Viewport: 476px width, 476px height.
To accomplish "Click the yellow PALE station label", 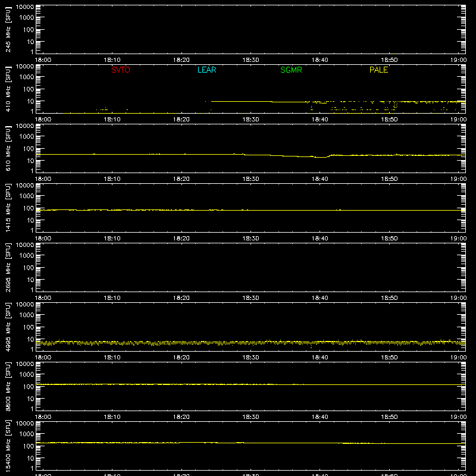I will click(x=378, y=70).
